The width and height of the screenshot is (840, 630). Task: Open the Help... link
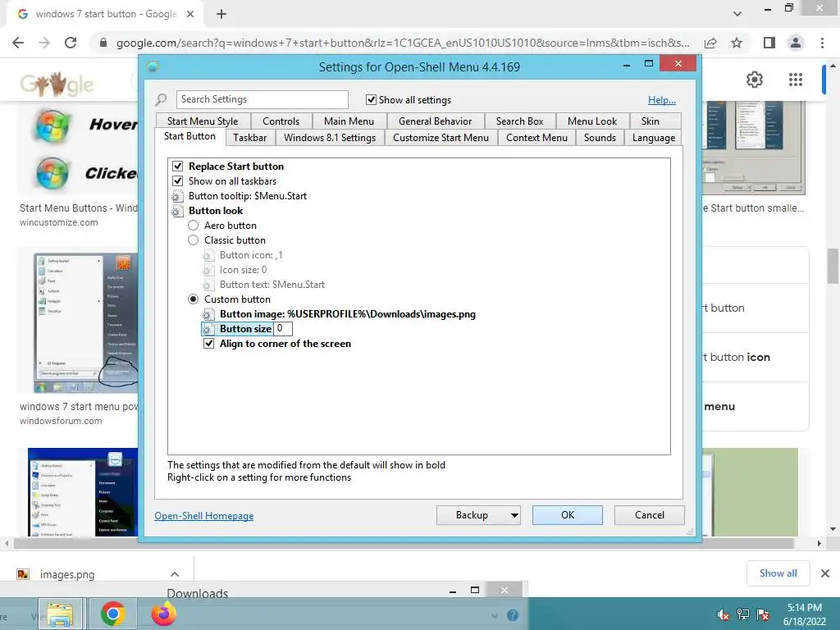click(x=662, y=99)
